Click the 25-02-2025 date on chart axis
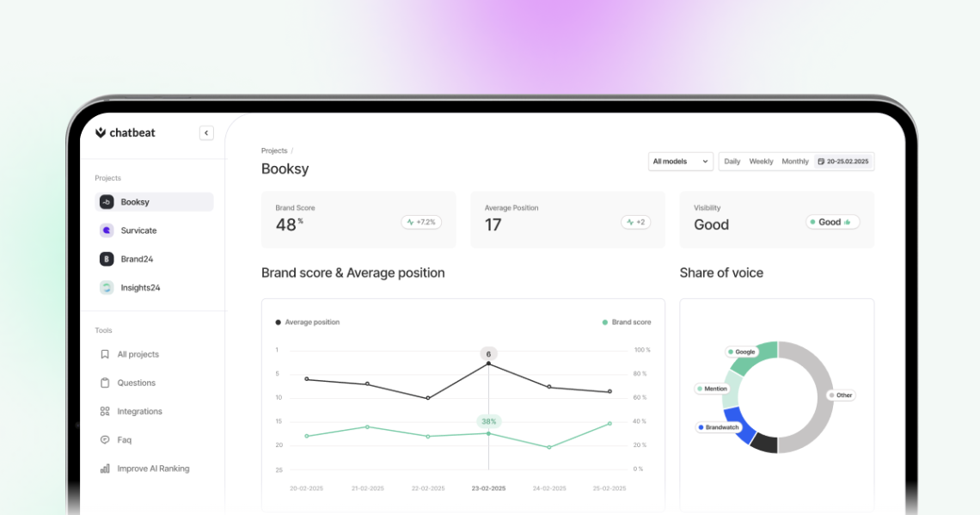The height and width of the screenshot is (515, 980). pos(609,488)
